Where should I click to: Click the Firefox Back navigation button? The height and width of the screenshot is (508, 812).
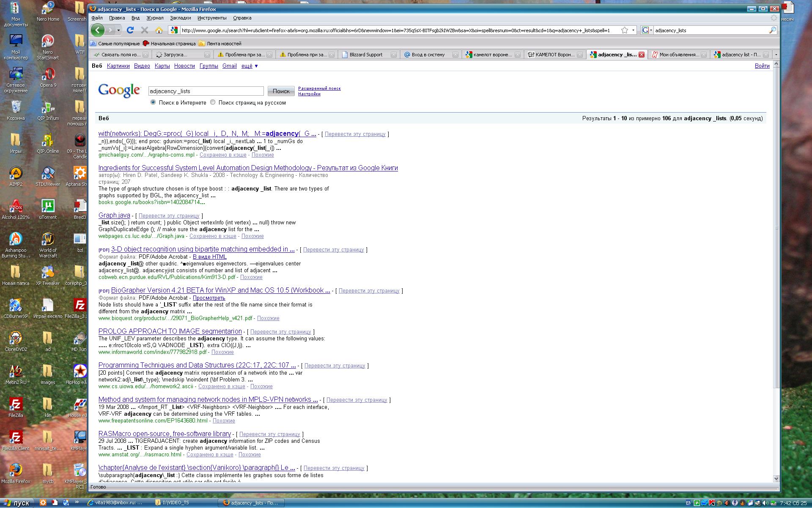(98, 30)
